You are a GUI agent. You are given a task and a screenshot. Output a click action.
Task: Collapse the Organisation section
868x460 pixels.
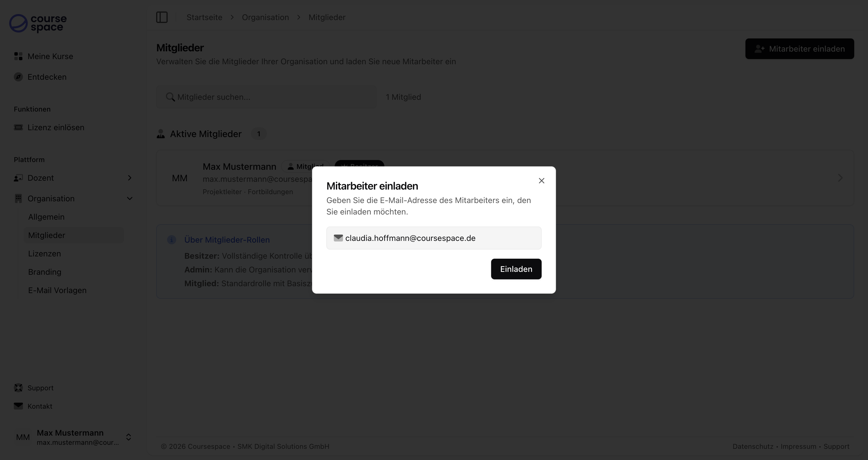click(x=130, y=199)
